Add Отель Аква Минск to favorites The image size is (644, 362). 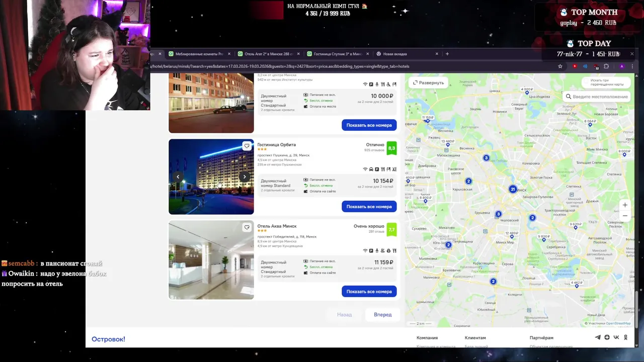247,227
